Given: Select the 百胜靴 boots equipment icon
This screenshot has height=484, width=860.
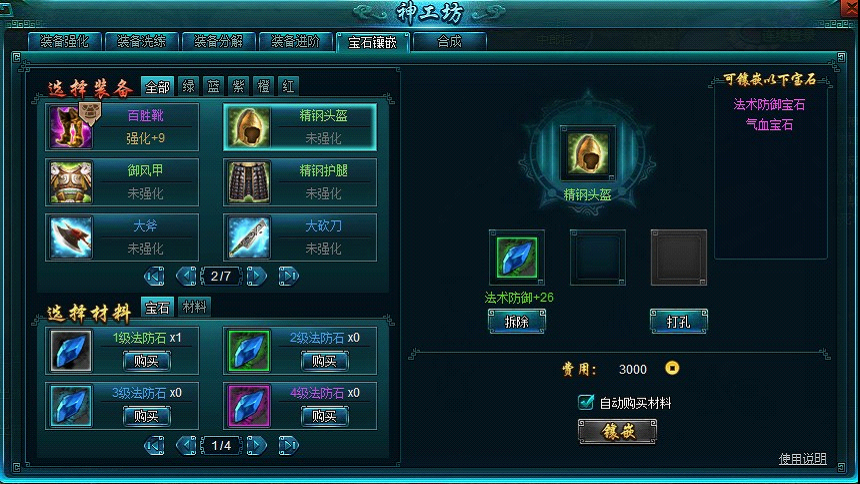Looking at the screenshot, I should (71, 127).
